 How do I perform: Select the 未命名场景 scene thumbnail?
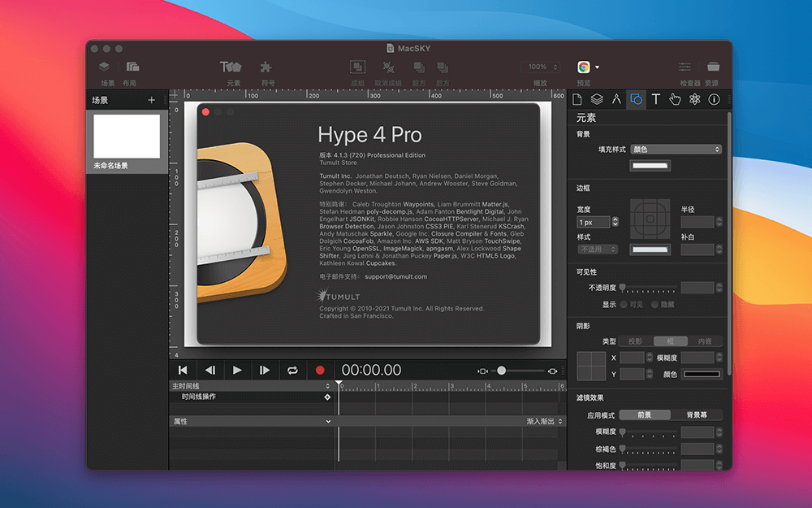127,137
